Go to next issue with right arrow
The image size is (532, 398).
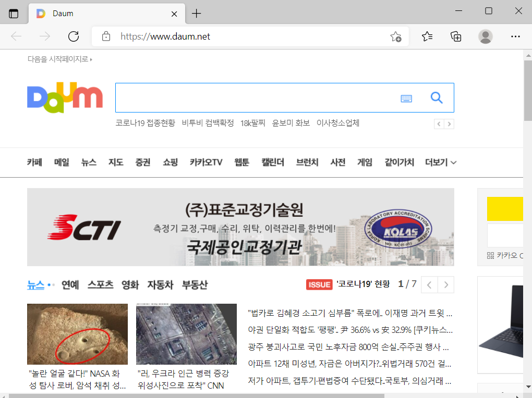(x=446, y=285)
